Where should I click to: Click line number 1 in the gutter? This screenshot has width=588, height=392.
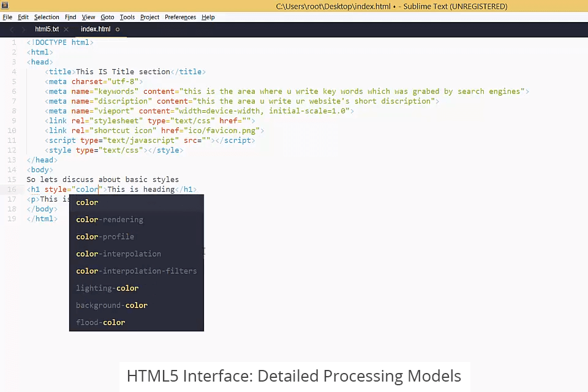pos(14,42)
